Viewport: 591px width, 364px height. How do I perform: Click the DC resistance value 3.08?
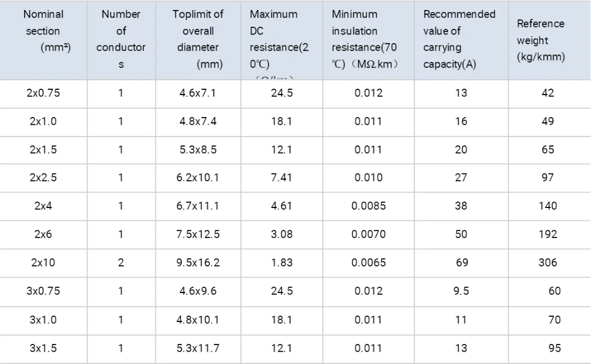pyautogui.click(x=281, y=235)
